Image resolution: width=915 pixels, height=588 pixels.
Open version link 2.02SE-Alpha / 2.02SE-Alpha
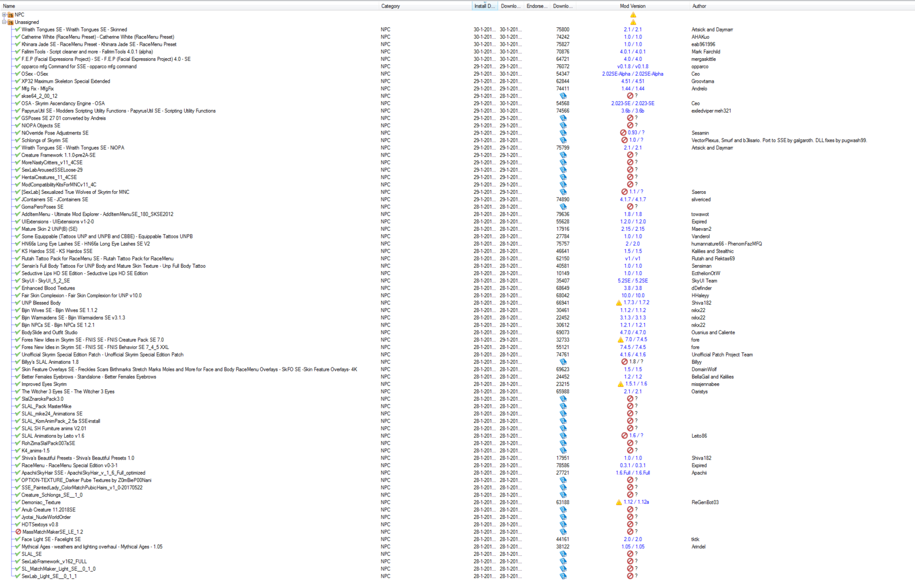(x=632, y=74)
